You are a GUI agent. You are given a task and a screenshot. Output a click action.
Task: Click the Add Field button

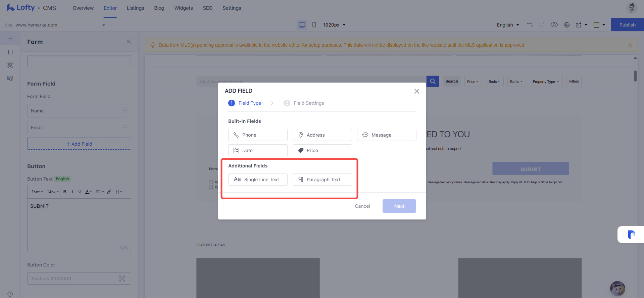coord(79,144)
